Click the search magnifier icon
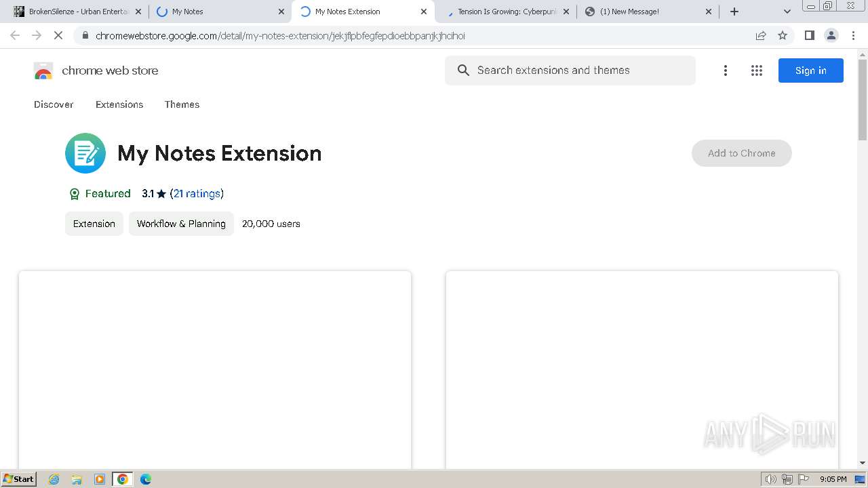The width and height of the screenshot is (868, 488). pyautogui.click(x=463, y=70)
